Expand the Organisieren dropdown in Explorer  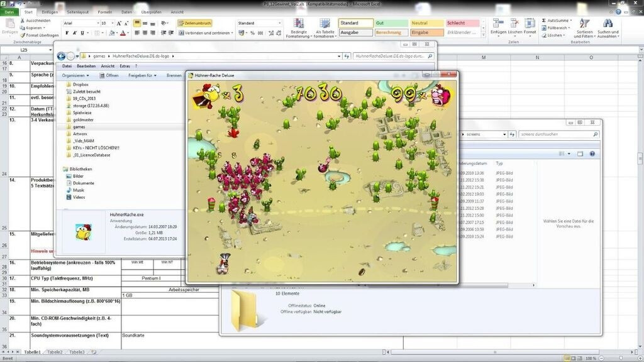75,75
